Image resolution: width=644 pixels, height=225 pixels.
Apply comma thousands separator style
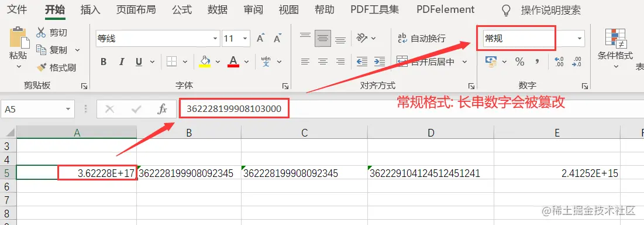pyautogui.click(x=536, y=62)
